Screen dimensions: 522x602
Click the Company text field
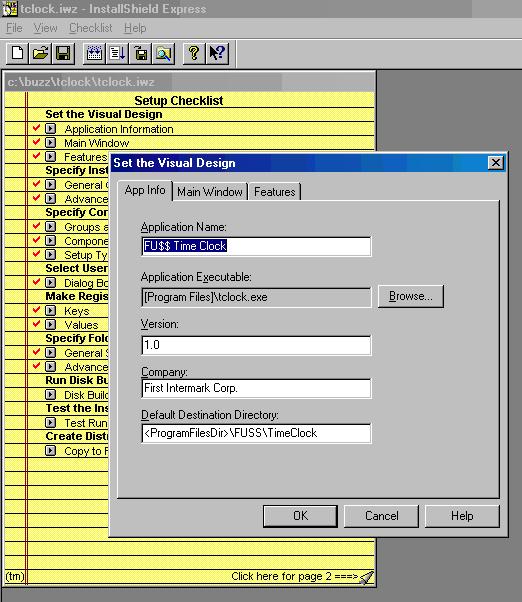256,388
